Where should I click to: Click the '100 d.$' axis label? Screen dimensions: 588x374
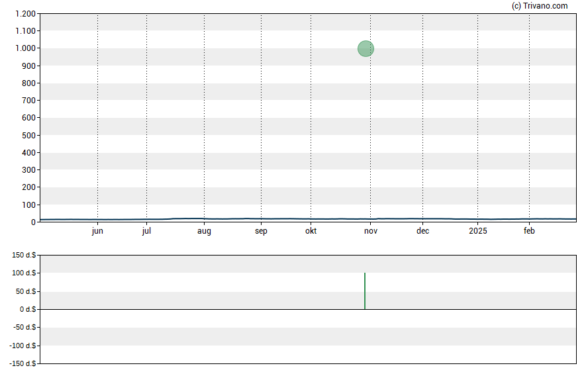click(x=24, y=273)
